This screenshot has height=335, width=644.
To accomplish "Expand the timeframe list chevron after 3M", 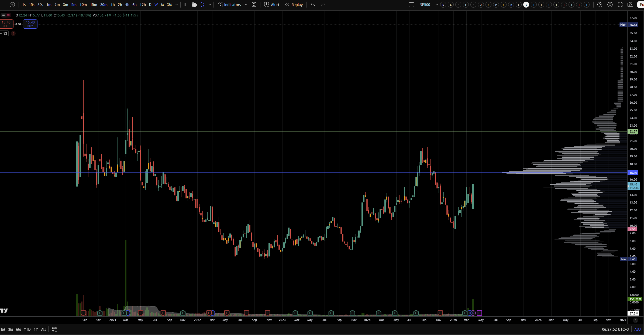I will point(177,5).
